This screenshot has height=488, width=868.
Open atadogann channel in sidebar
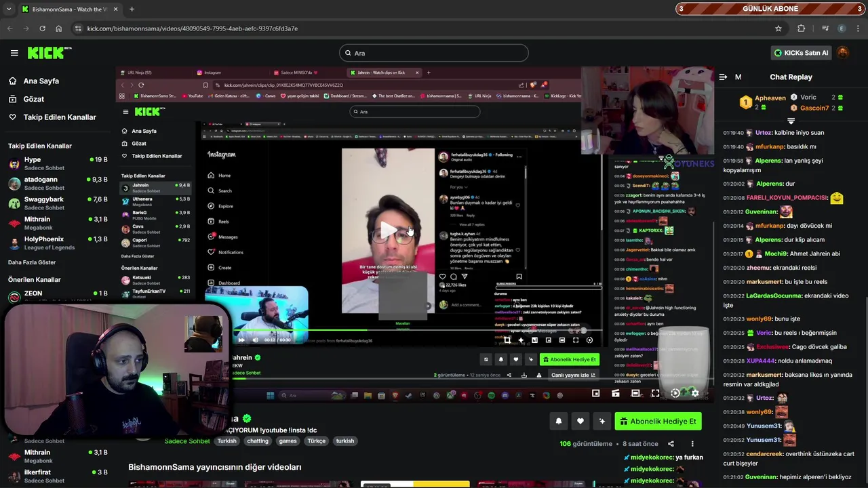click(x=58, y=183)
